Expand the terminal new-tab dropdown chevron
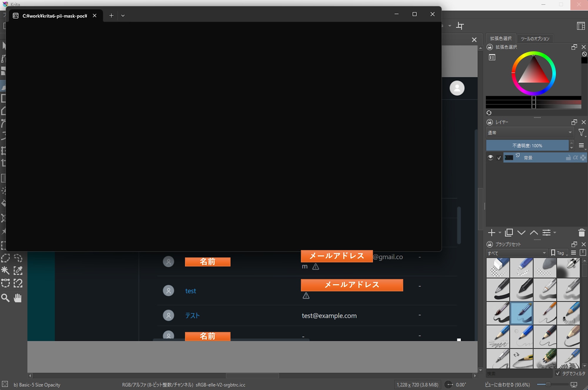Image resolution: width=588 pixels, height=390 pixels. [123, 16]
